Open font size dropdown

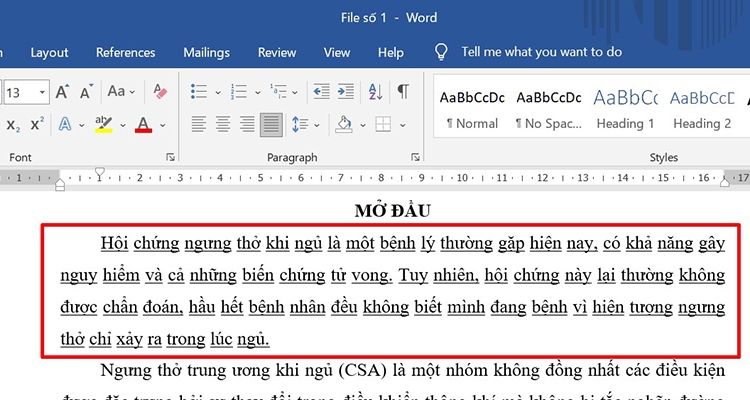click(x=42, y=92)
